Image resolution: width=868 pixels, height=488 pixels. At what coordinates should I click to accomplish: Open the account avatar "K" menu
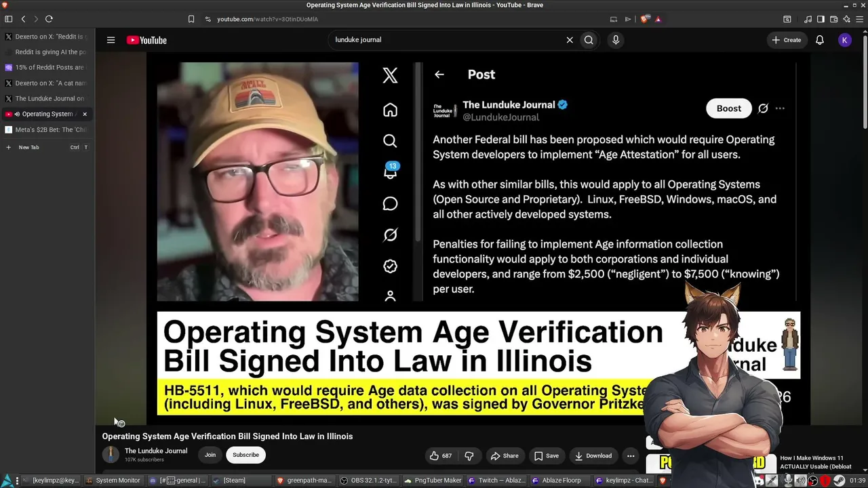coord(844,40)
